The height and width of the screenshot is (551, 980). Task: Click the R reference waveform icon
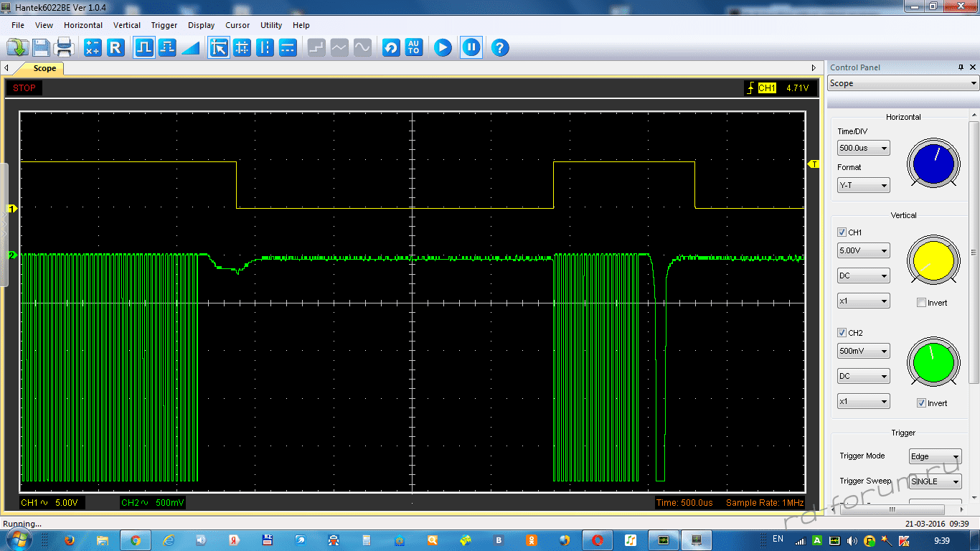pos(116,48)
